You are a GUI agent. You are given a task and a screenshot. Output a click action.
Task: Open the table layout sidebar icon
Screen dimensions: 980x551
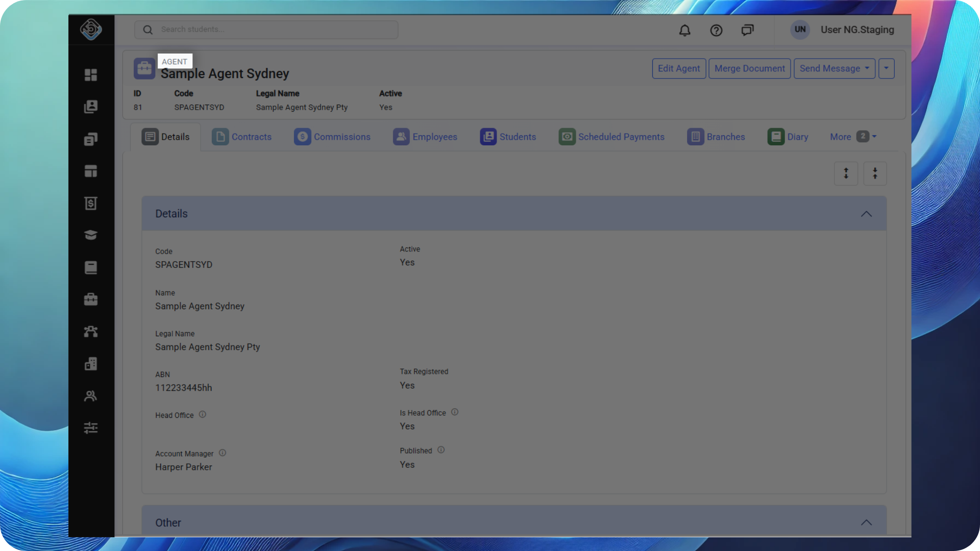[x=91, y=171]
